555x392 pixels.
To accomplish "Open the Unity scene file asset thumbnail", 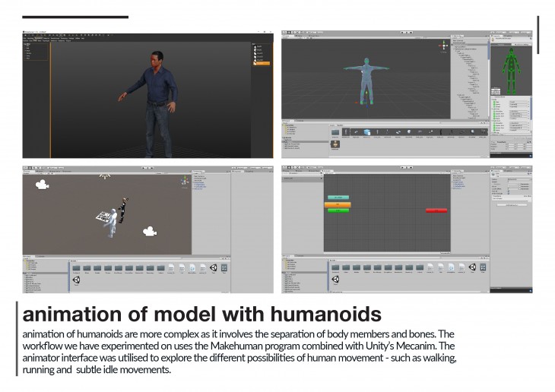I will 473,268.
